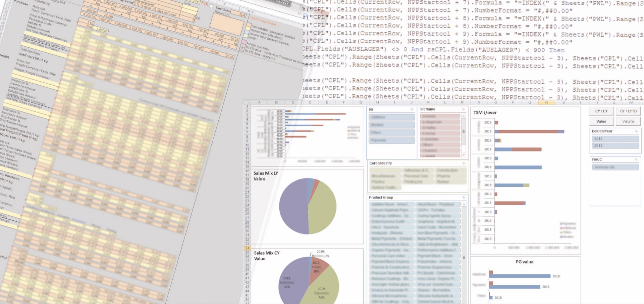Click the Volume button
This screenshot has width=644, height=304.
pyautogui.click(x=628, y=121)
